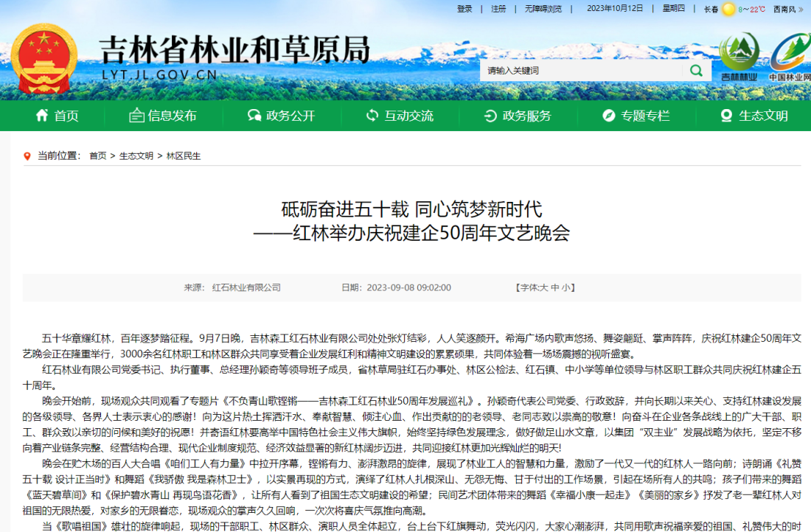This screenshot has height=532, width=811.
Task: Go to 林区民生 in the breadcrumb
Action: point(184,156)
